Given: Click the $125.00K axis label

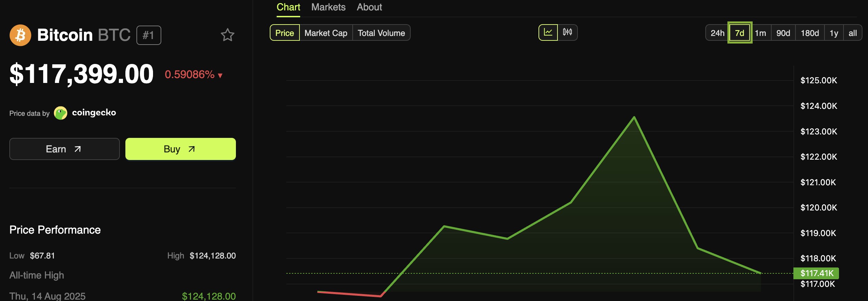Looking at the screenshot, I should [x=819, y=81].
